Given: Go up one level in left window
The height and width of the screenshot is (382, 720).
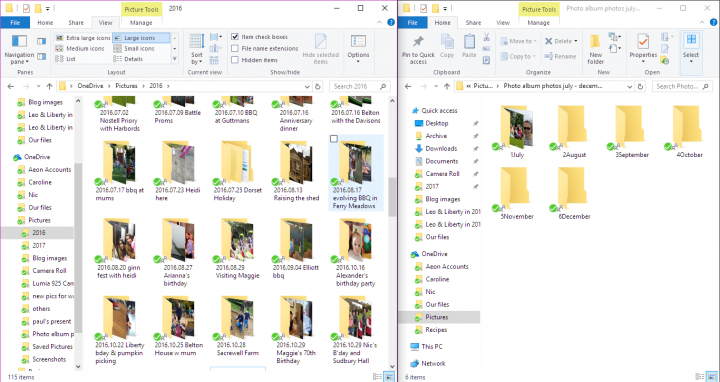Looking at the screenshot, I should pos(49,86).
